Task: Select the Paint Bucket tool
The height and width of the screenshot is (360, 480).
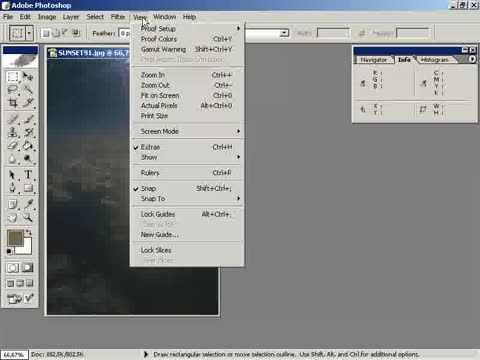Action: [28, 146]
